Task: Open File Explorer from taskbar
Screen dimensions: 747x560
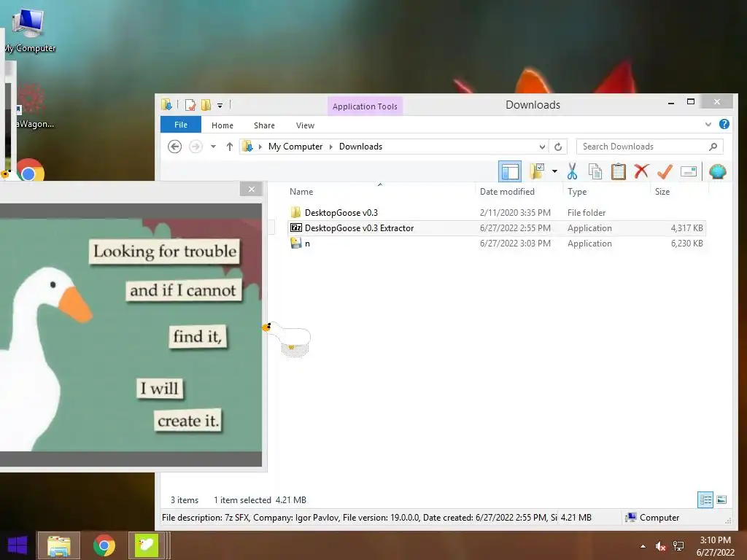Action: 58,545
